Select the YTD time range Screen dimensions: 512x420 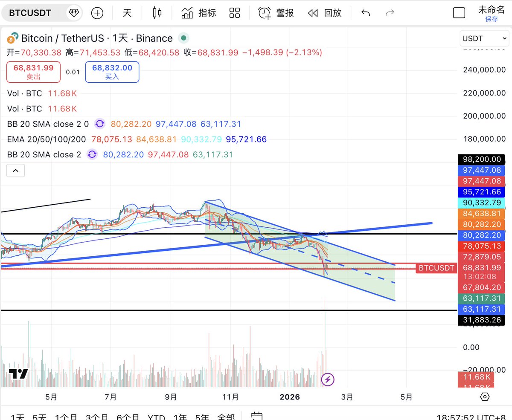(157, 417)
